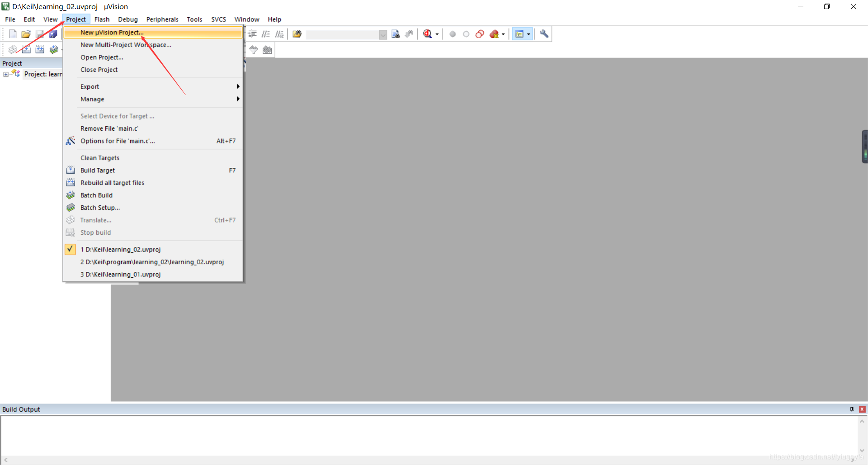Click the Batch Setup menu icon
The image size is (868, 465).
click(x=71, y=208)
